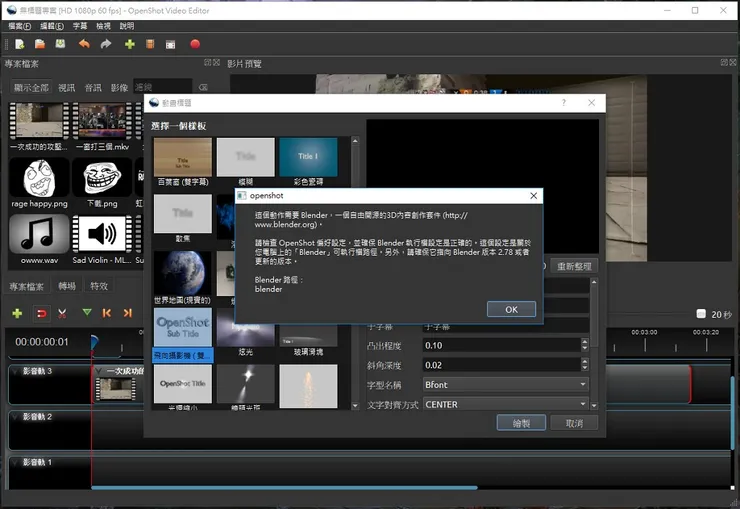Select the owww.wav audio file

tap(39, 240)
